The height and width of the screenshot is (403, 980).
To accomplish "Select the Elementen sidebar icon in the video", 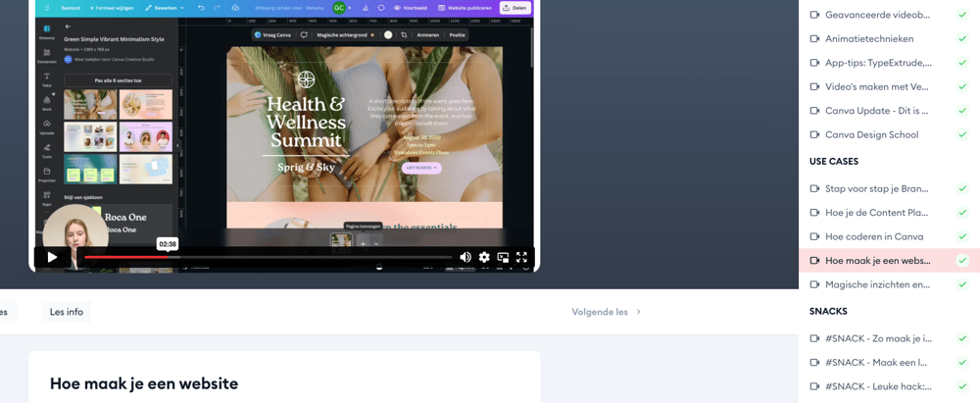I will click(x=47, y=56).
